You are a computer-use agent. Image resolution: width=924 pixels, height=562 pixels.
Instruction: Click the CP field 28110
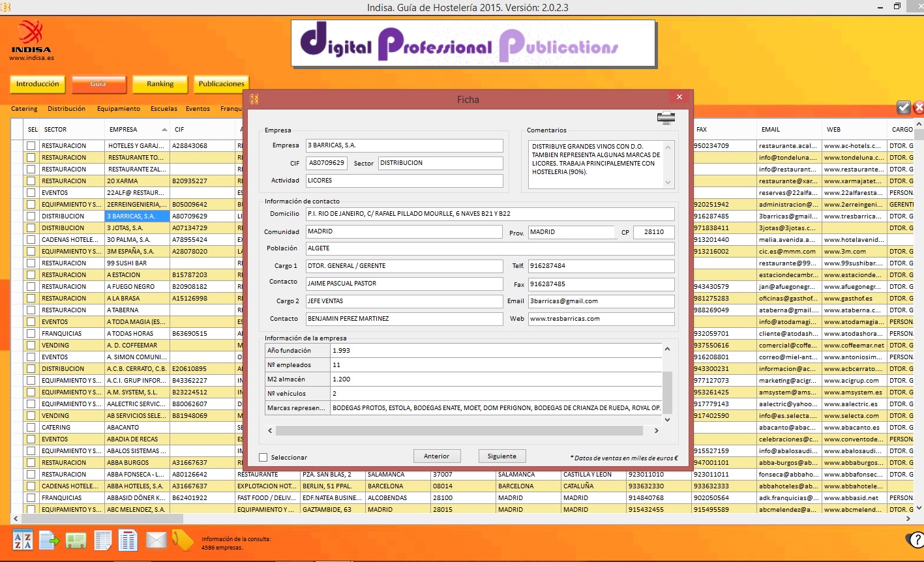653,232
